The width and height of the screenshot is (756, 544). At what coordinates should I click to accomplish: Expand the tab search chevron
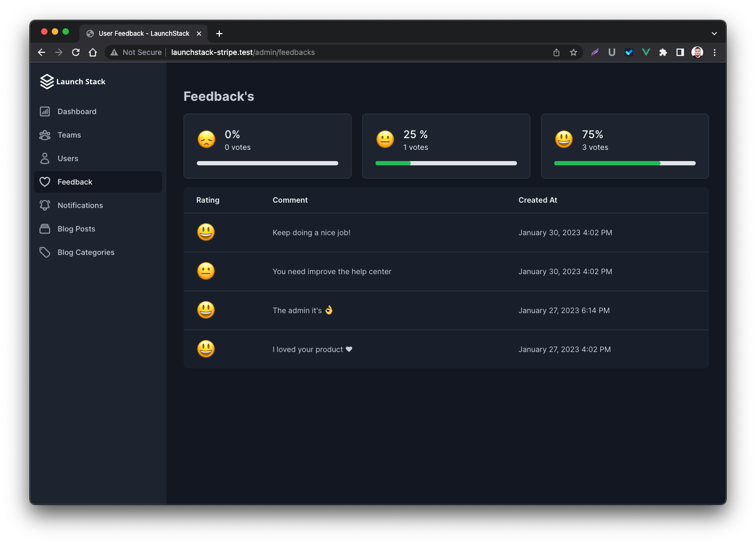point(714,34)
